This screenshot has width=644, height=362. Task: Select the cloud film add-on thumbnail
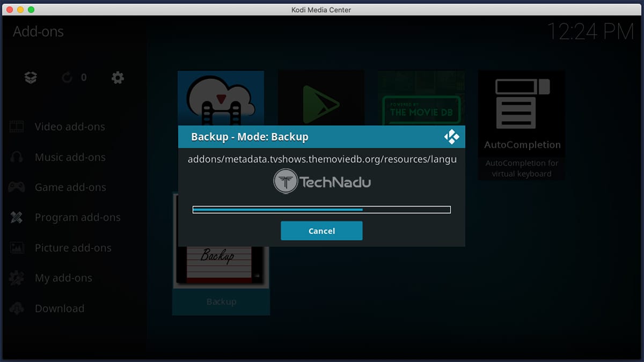point(221,98)
